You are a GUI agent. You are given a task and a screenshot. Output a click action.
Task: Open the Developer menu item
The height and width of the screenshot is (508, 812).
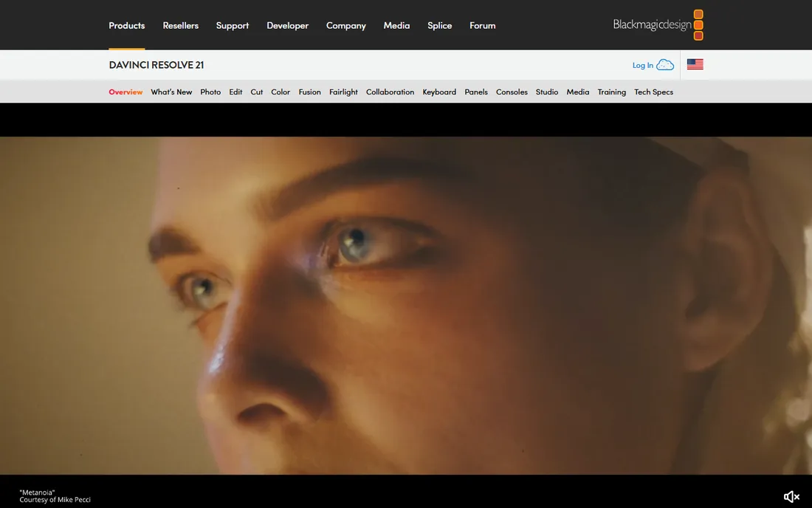(x=287, y=25)
